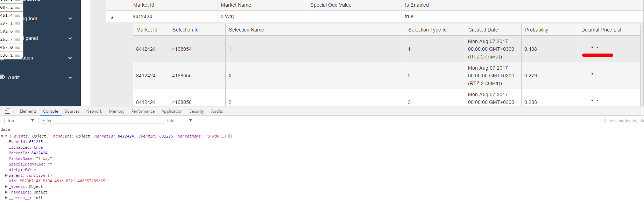Expand the _handlers Object property
The height and width of the screenshot is (204, 644).
coord(6,192)
